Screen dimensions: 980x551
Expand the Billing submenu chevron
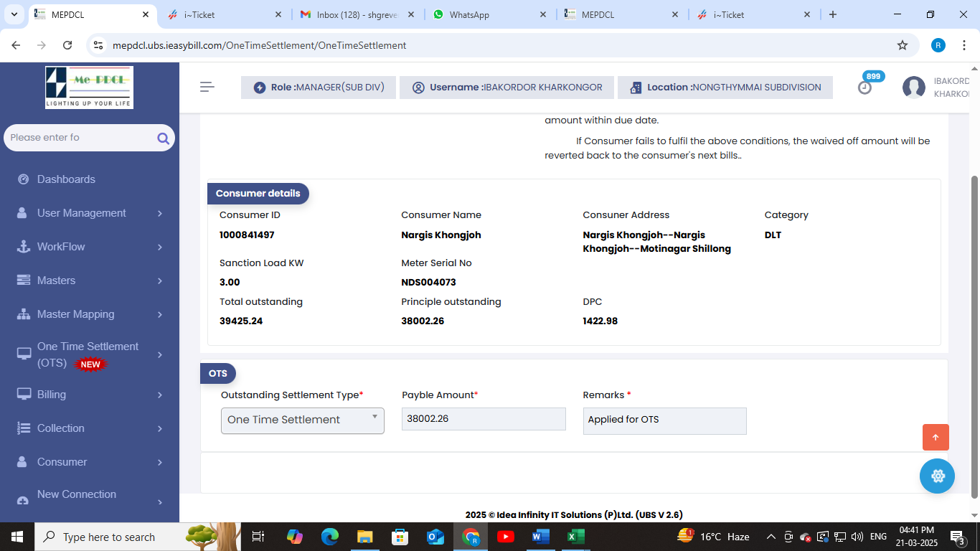click(x=159, y=395)
